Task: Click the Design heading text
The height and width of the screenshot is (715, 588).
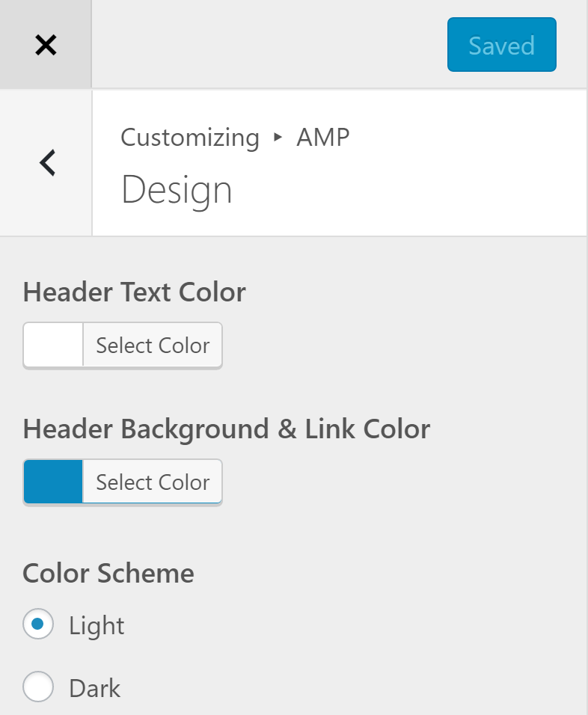Action: point(177,189)
